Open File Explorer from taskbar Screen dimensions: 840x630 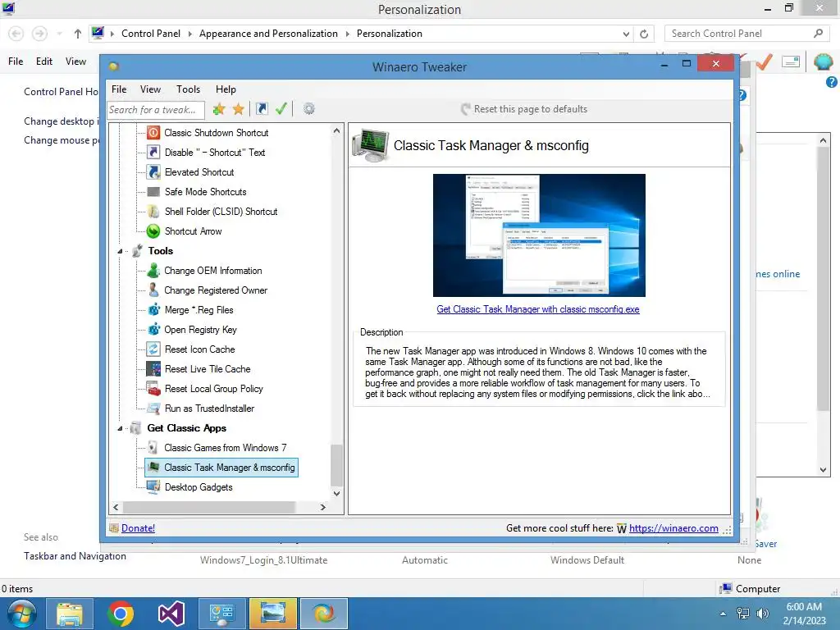click(x=70, y=614)
